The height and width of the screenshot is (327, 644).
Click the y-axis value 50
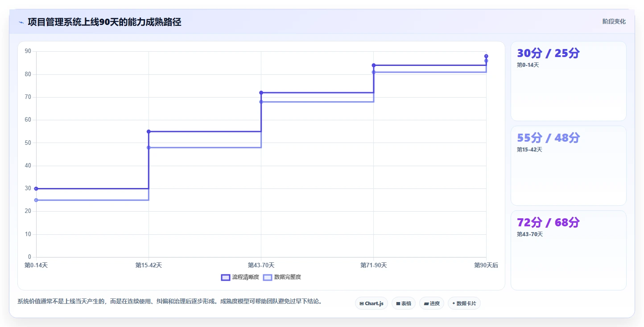tap(28, 143)
